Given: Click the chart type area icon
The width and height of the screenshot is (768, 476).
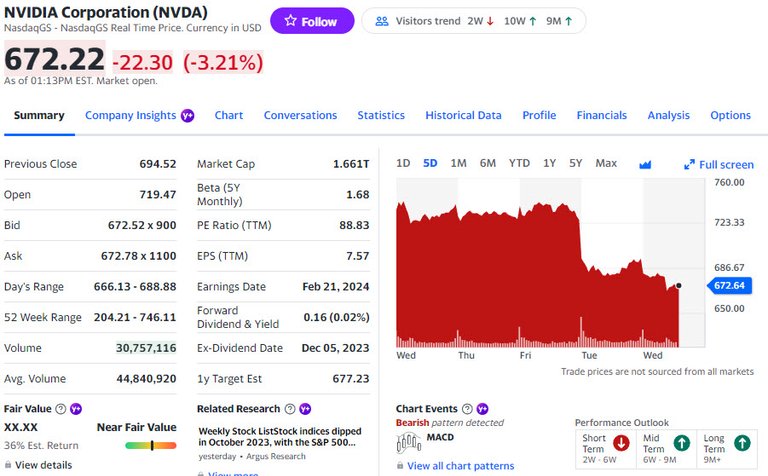Looking at the screenshot, I should (645, 165).
